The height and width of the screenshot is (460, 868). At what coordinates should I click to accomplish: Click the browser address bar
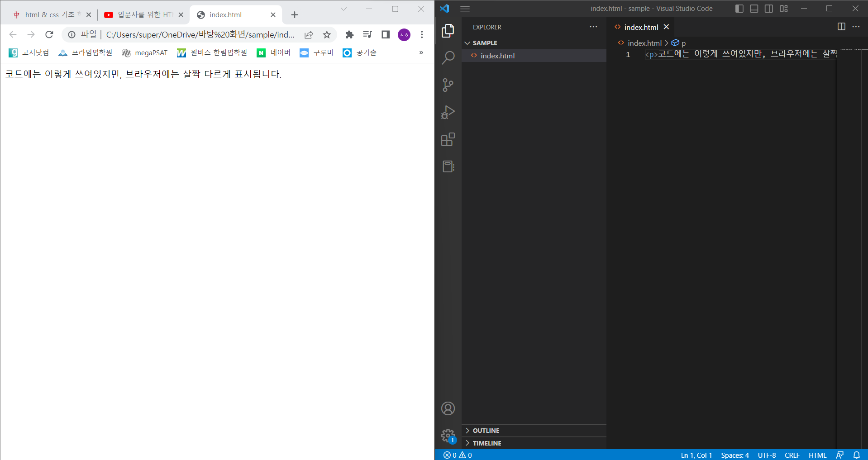pyautogui.click(x=195, y=34)
